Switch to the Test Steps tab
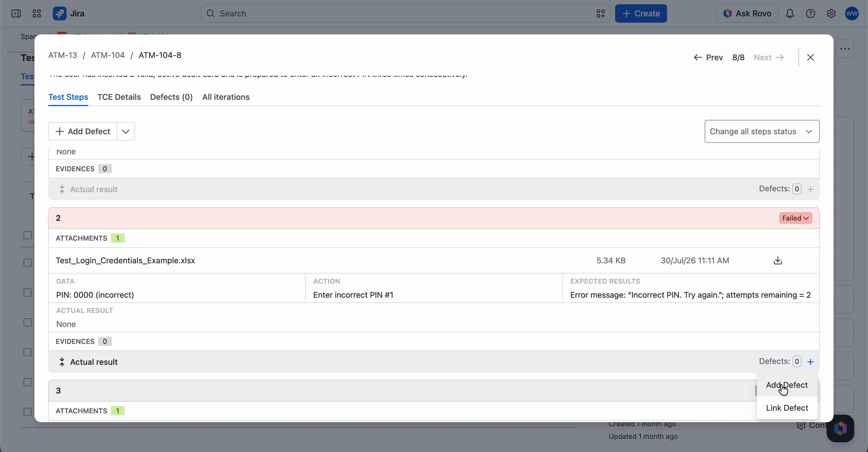This screenshot has height=452, width=868. pos(68,97)
